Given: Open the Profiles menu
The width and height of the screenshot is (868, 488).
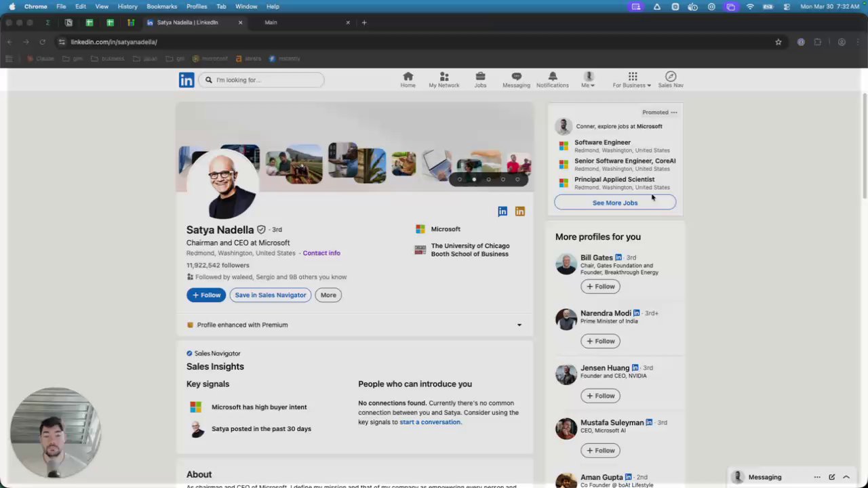Looking at the screenshot, I should pos(197,6).
